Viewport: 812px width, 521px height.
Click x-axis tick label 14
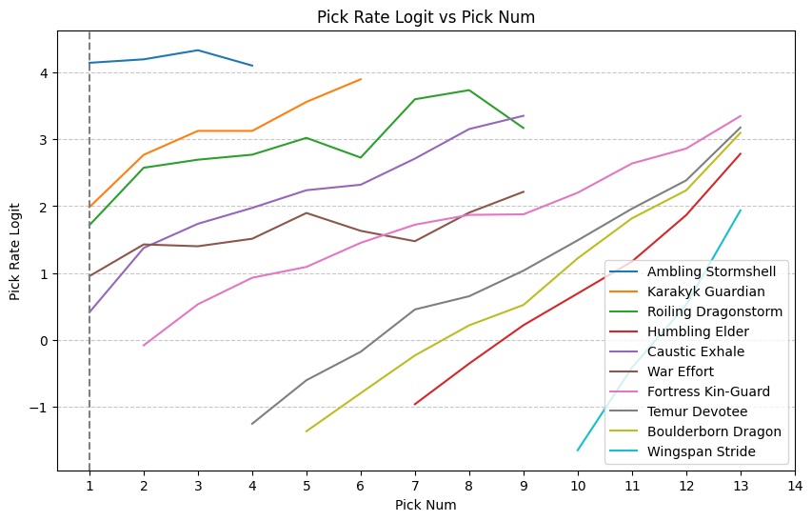pyautogui.click(x=794, y=486)
